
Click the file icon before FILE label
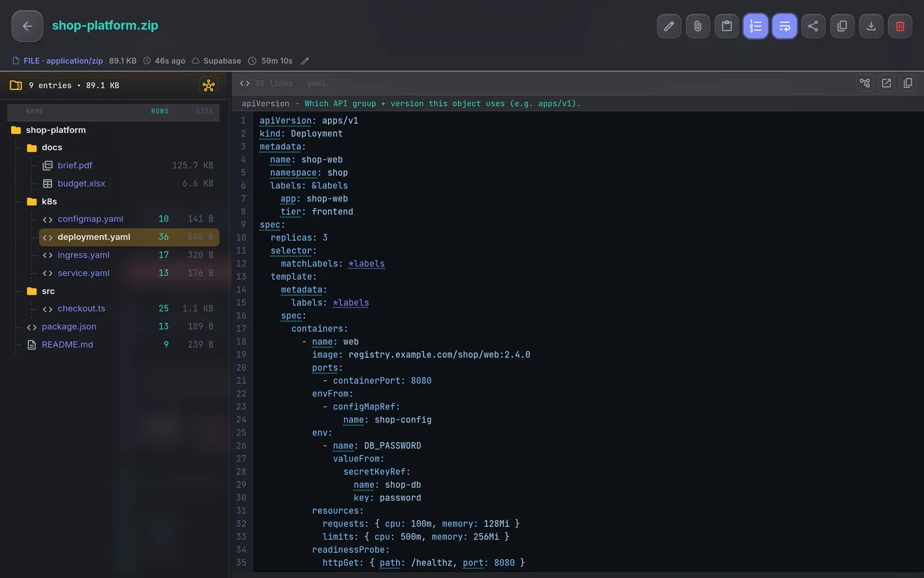coord(16,61)
